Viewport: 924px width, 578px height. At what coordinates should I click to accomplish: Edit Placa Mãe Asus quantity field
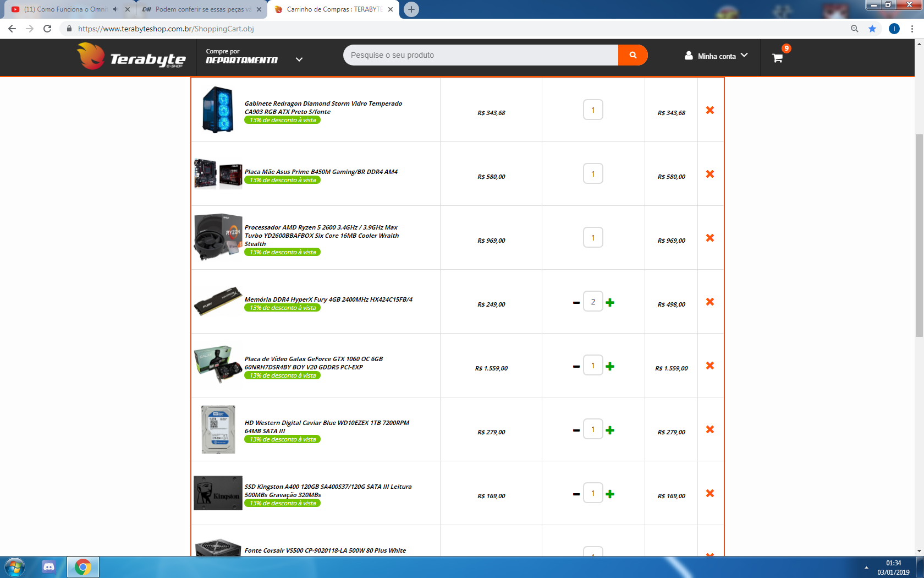click(593, 173)
